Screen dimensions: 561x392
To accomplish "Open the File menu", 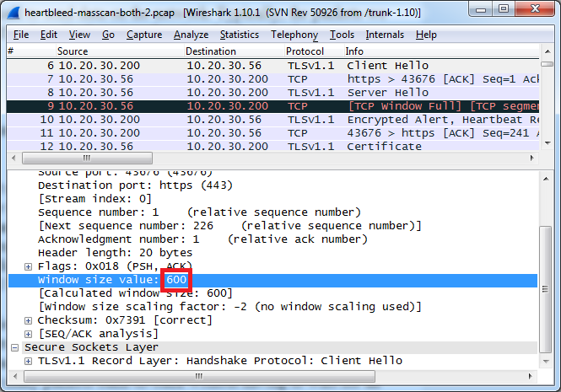I will (x=21, y=35).
